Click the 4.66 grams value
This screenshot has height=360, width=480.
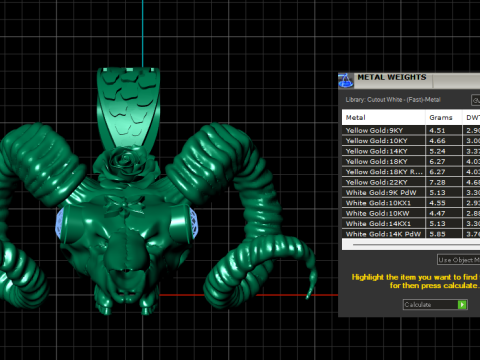(x=437, y=141)
